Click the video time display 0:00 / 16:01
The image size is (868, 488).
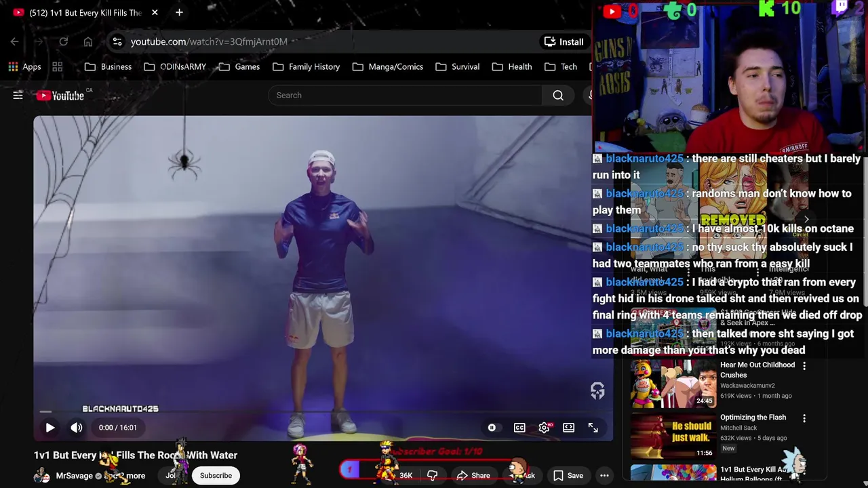118,428
